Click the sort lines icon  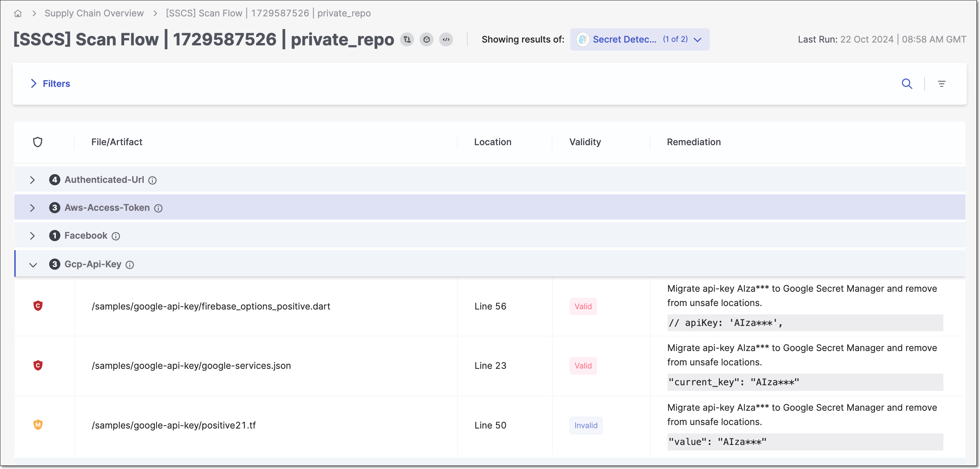coord(942,83)
